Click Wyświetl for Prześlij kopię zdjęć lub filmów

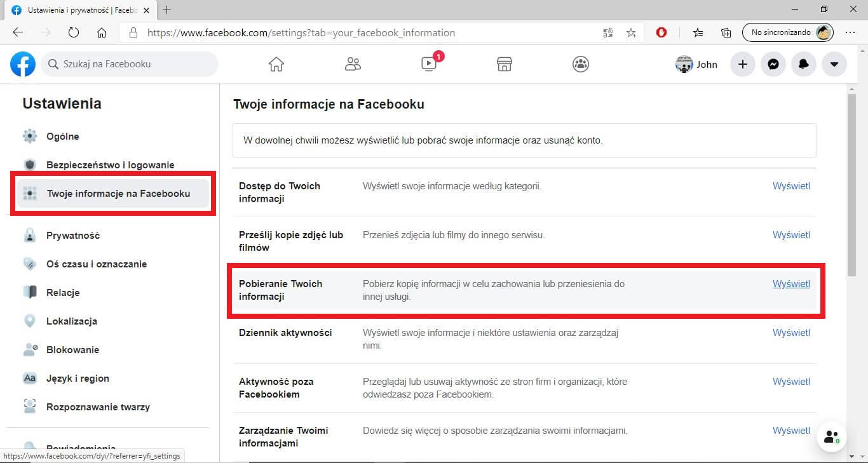point(791,235)
